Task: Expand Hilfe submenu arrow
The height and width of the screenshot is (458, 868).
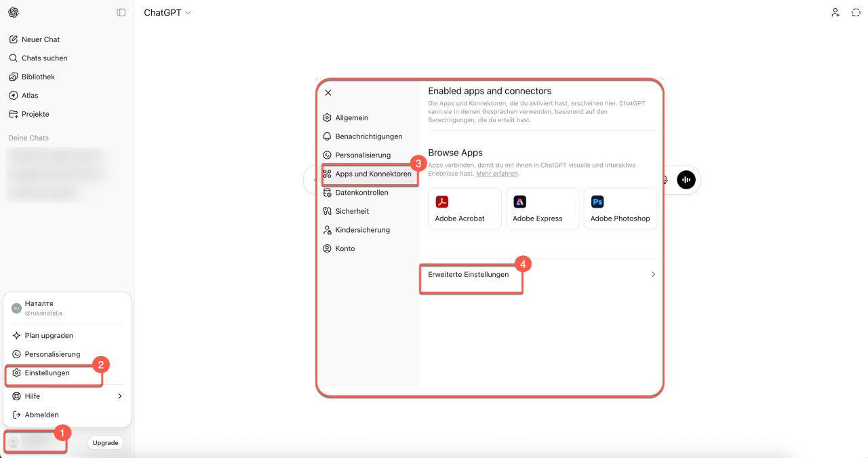Action: point(120,396)
